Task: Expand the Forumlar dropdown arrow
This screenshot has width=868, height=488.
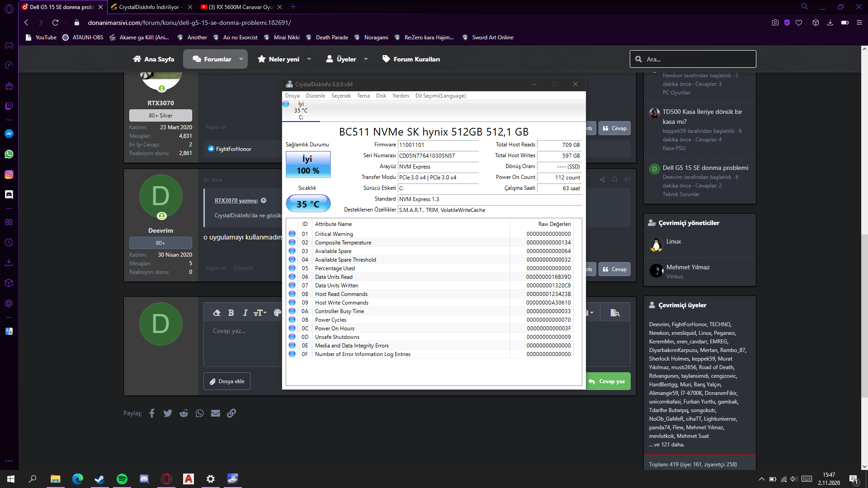Action: 241,59
